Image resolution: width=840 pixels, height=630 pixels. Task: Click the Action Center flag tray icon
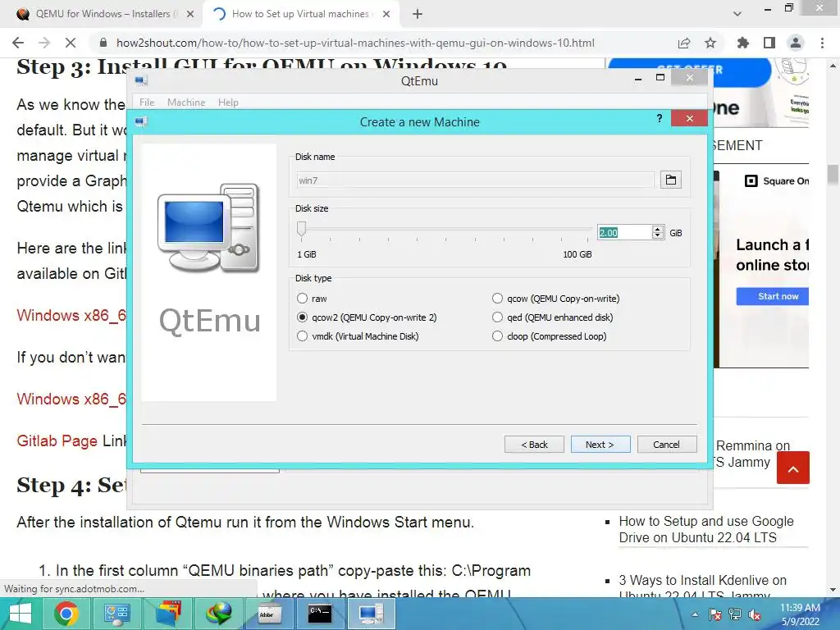pyautogui.click(x=715, y=614)
